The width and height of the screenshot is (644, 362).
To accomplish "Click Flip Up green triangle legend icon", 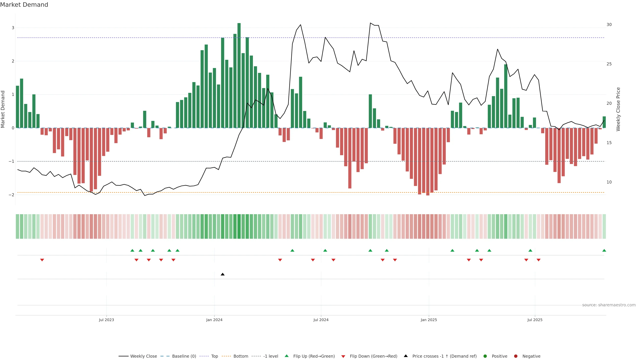I will [287, 356].
